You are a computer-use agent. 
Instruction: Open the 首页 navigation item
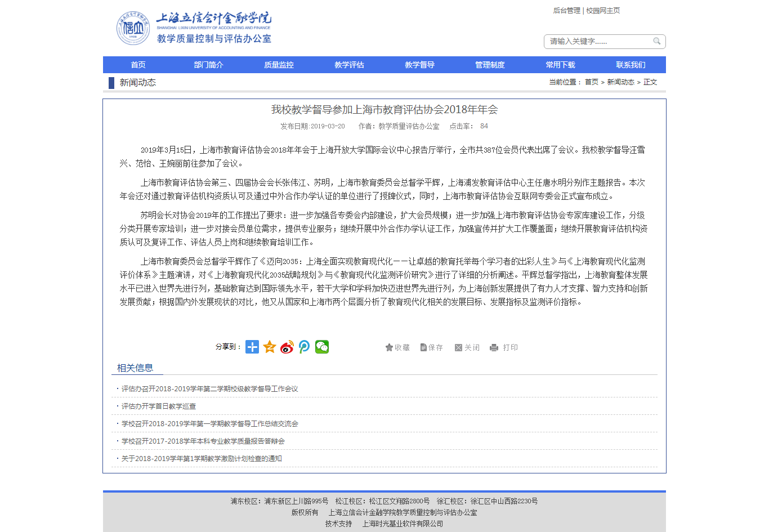click(x=138, y=65)
